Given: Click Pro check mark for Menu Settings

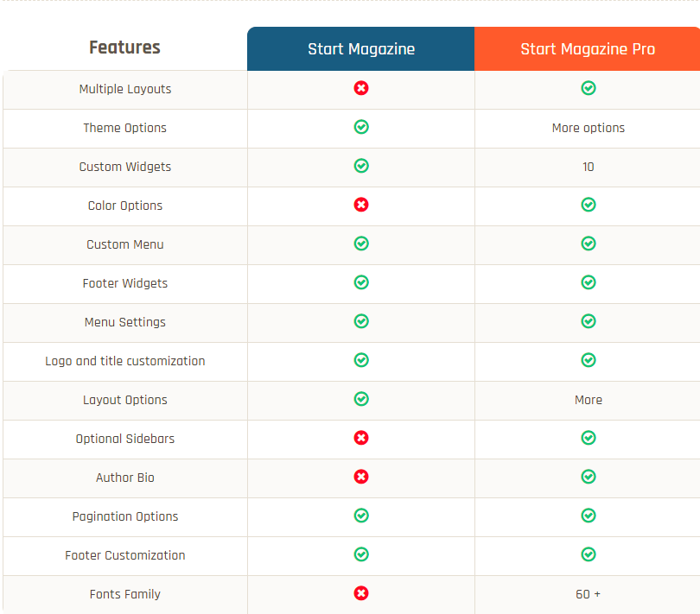Looking at the screenshot, I should (588, 321).
